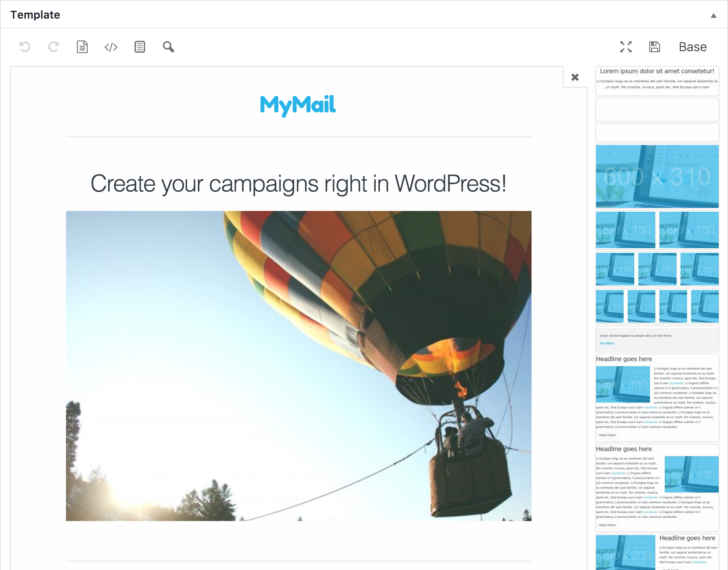Open the plain text version view
The image size is (728, 570).
click(x=82, y=47)
